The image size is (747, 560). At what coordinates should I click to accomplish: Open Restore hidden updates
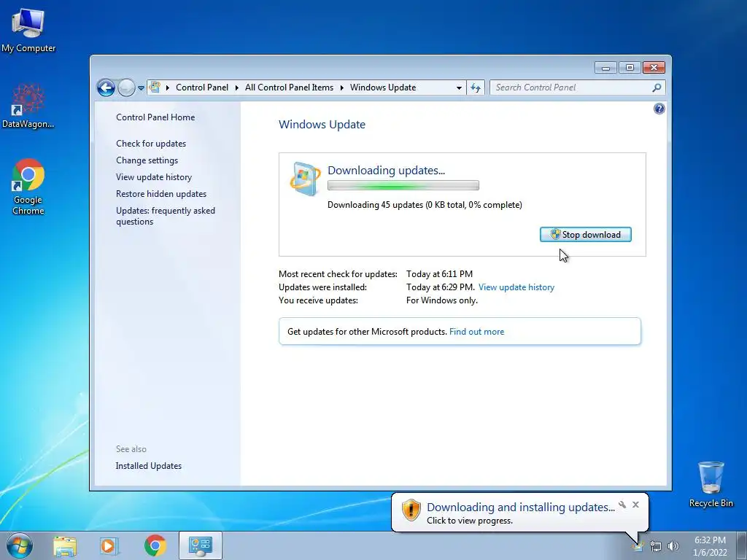(161, 194)
